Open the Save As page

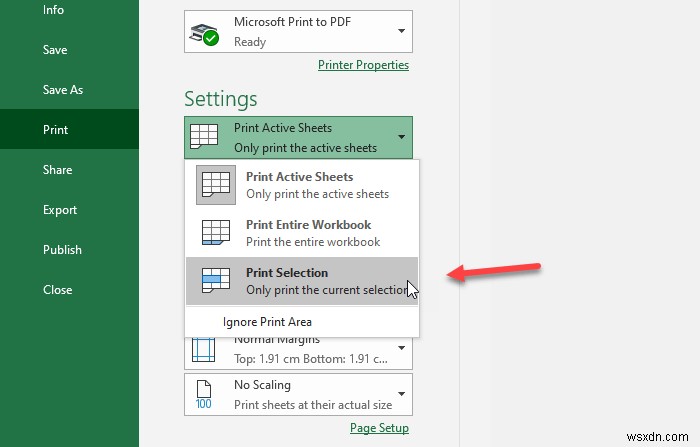click(63, 90)
